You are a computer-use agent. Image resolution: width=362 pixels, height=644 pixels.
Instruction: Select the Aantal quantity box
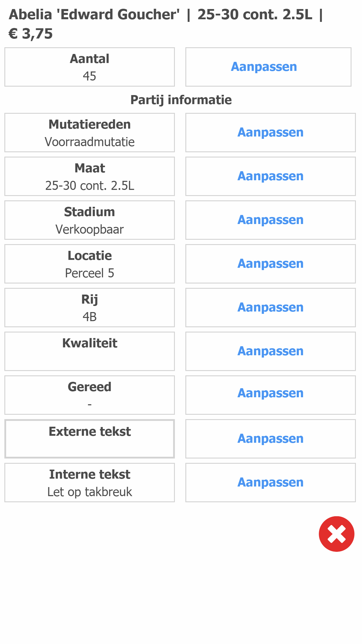pos(89,67)
